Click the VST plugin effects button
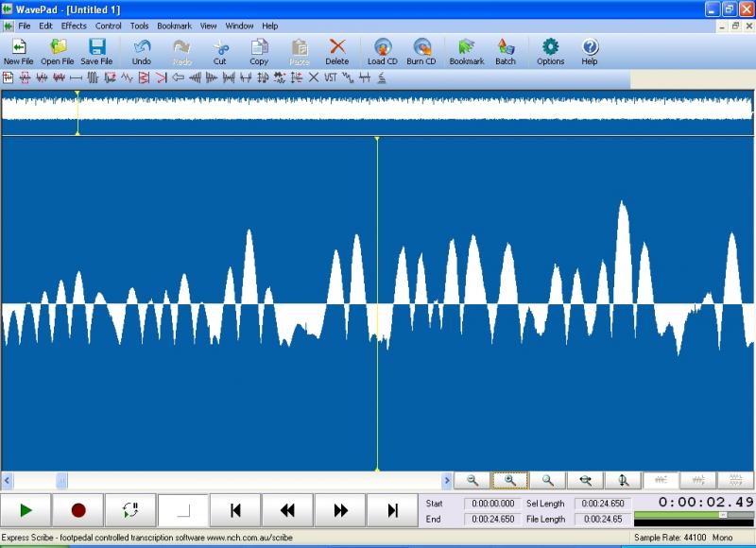The image size is (756, 548). coord(331,77)
